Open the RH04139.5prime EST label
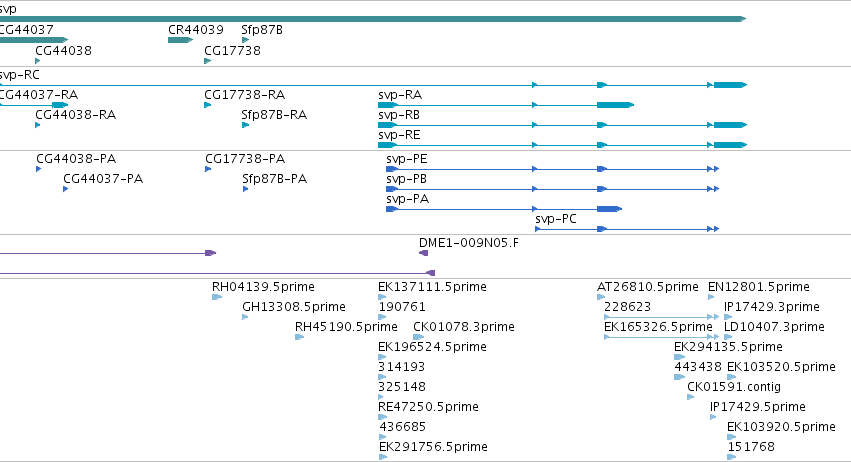Screen dimensions: 851x462 (x=263, y=287)
